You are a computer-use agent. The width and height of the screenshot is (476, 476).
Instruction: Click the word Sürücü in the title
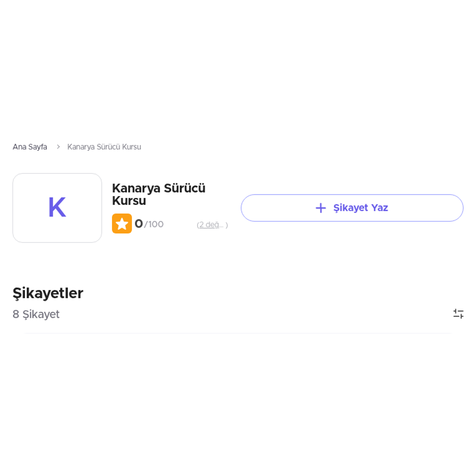click(x=184, y=188)
